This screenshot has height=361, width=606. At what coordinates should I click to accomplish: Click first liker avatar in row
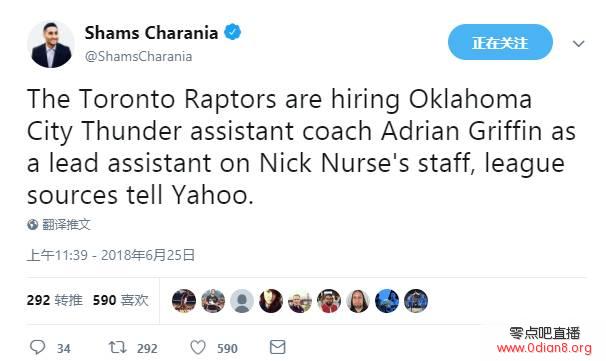[184, 301]
